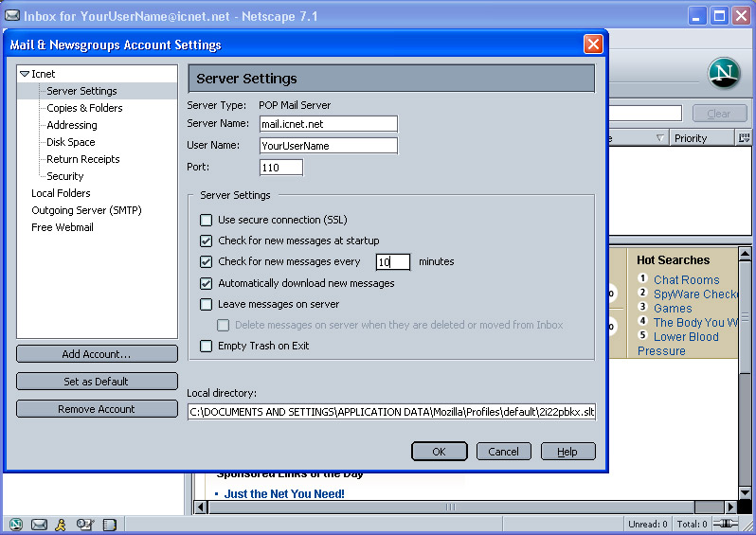Minimize the Netscape mail window
Image resolution: width=756 pixels, height=535 pixels.
[696, 16]
